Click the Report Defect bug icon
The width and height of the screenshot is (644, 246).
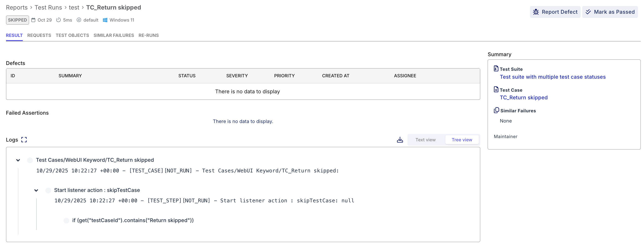[536, 12]
